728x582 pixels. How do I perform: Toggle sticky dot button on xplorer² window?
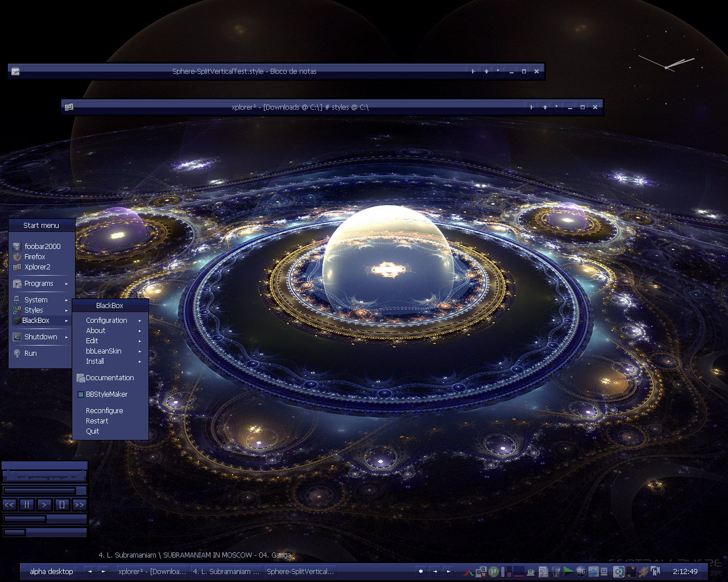point(557,107)
